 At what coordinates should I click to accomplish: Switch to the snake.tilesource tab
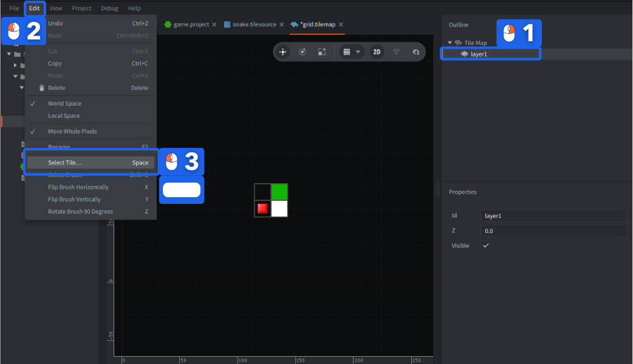pyautogui.click(x=254, y=25)
